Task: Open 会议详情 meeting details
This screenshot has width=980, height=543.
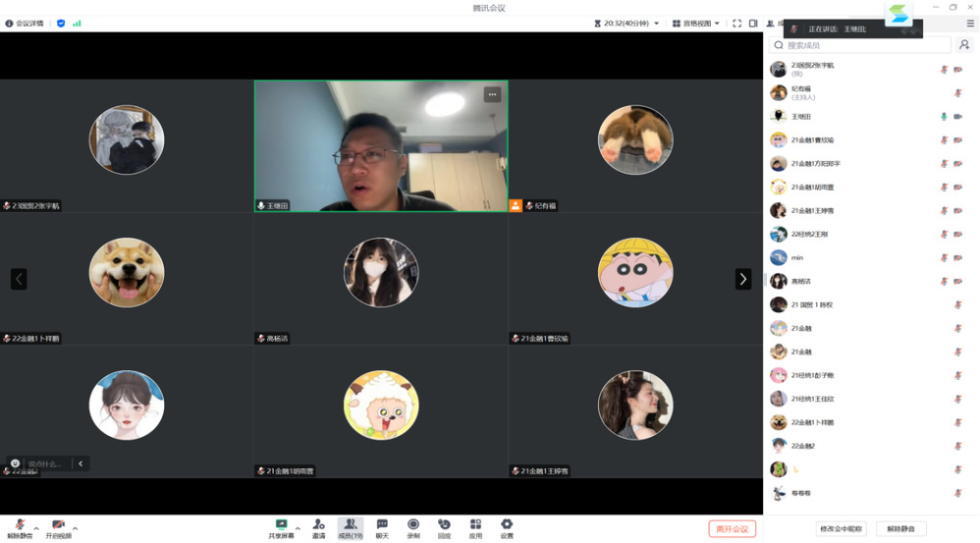Action: coord(25,24)
